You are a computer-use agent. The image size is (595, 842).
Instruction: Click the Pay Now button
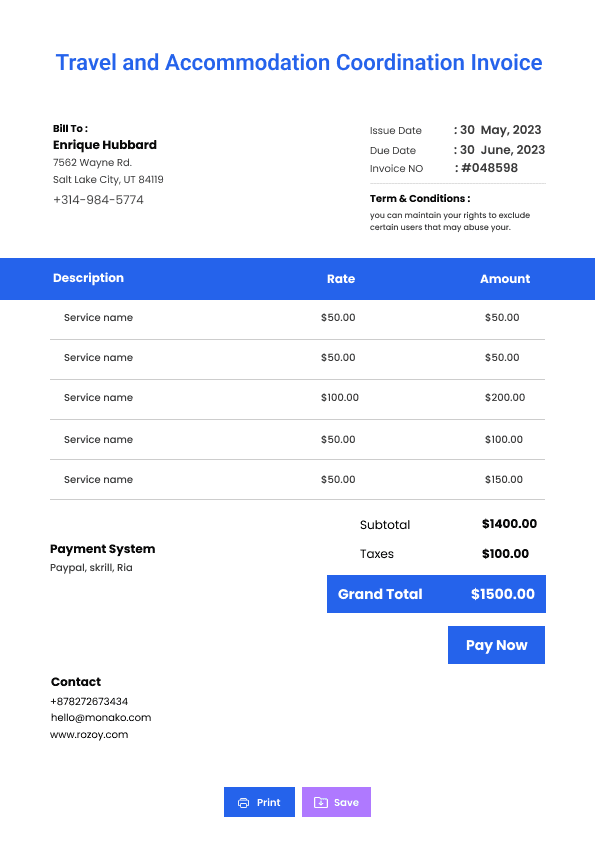pyautogui.click(x=496, y=645)
